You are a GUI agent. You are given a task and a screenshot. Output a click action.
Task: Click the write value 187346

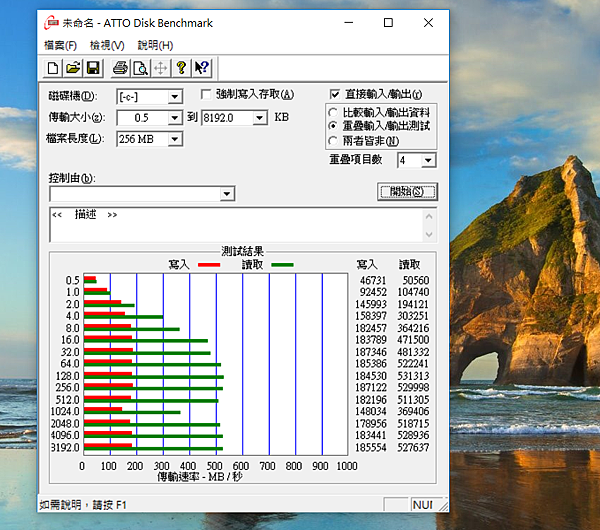371,352
